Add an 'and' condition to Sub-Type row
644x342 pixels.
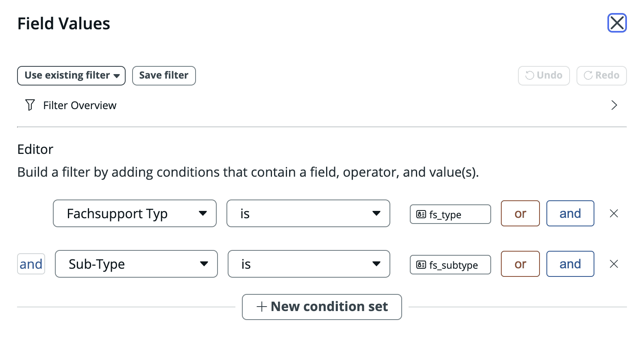coord(570,264)
